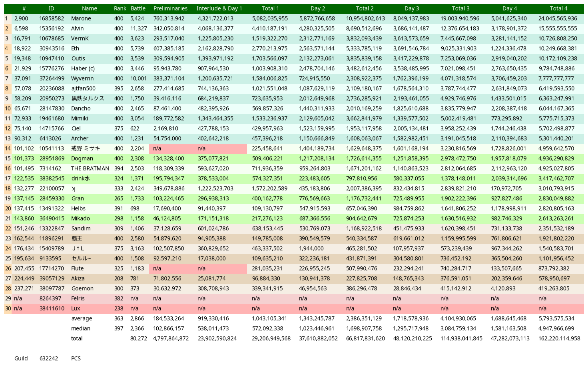Click Alvin's Total 4 value 15,555,555,555
Screen dimensions: 588x368
(558, 28)
